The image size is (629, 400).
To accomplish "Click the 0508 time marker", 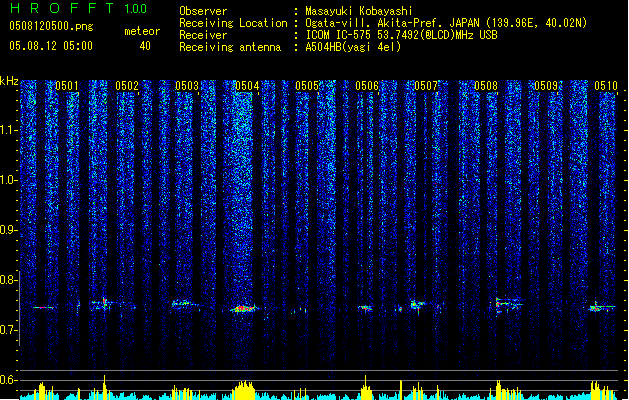I will pos(486,86).
